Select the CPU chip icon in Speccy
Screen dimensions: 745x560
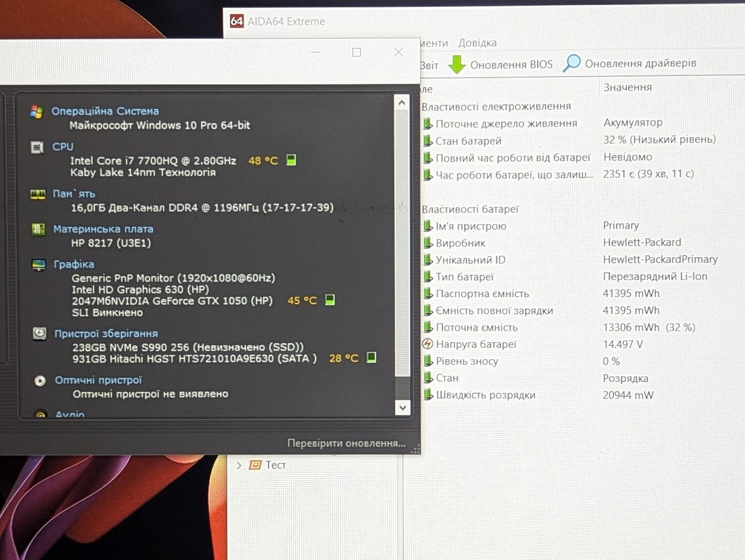click(37, 147)
